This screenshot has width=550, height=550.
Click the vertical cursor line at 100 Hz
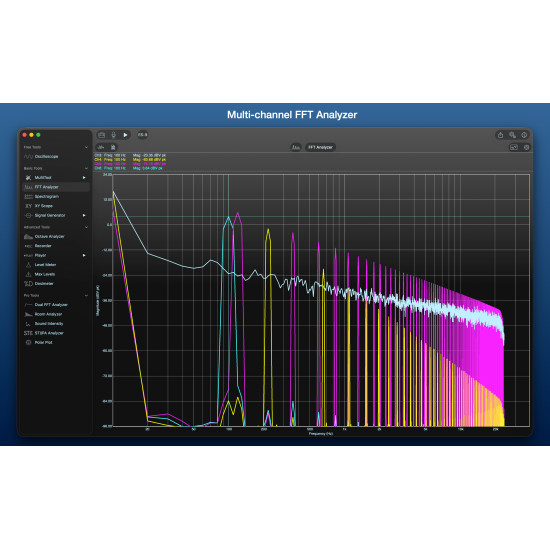point(229,300)
